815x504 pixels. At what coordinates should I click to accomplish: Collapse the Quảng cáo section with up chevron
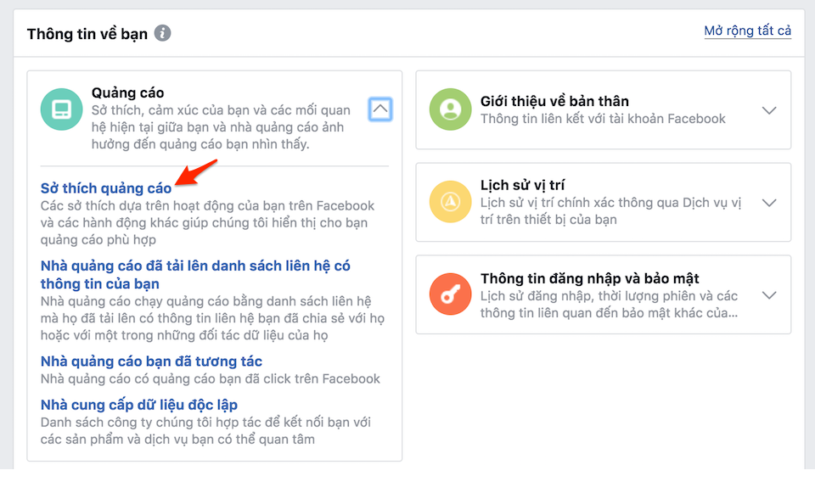[x=380, y=109]
